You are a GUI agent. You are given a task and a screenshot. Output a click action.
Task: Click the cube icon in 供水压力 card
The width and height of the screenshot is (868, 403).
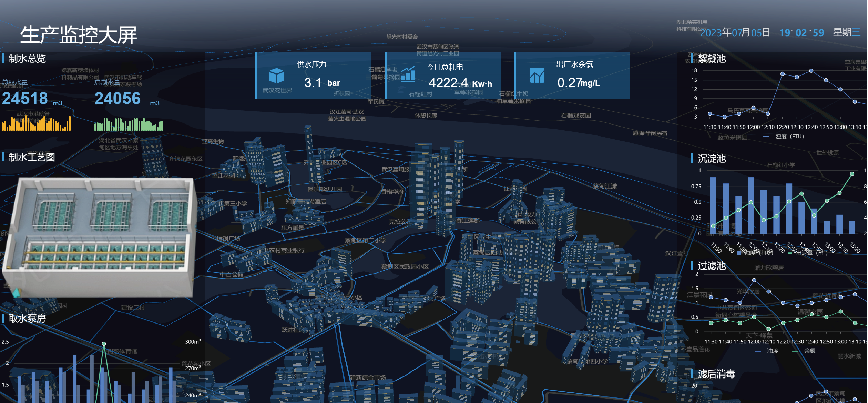[x=276, y=75]
